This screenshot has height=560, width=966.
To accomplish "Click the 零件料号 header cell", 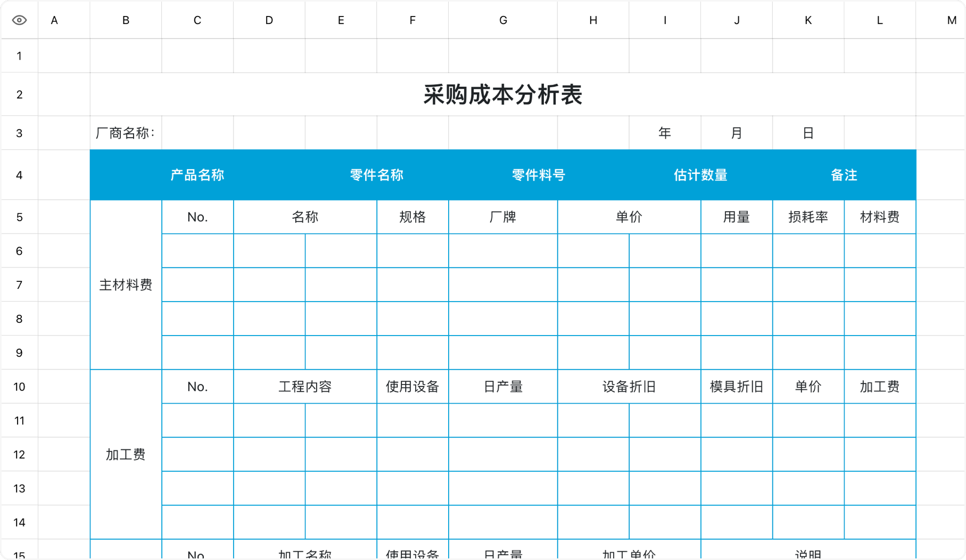I will pos(539,175).
